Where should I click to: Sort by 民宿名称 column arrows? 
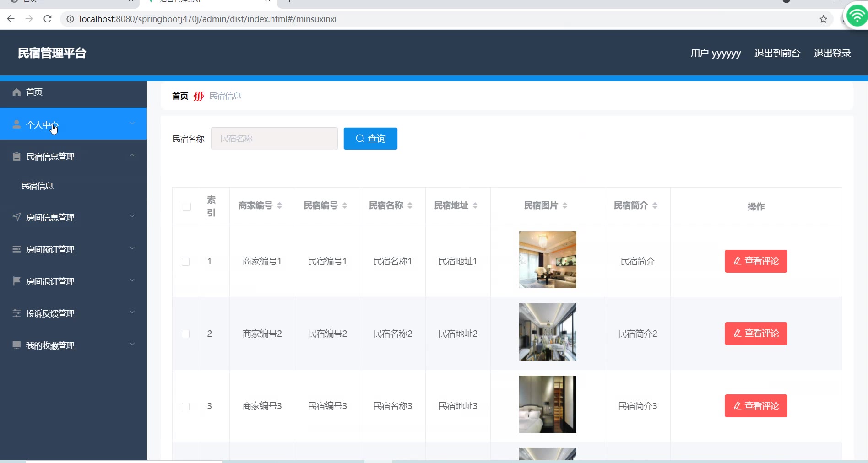tap(410, 206)
